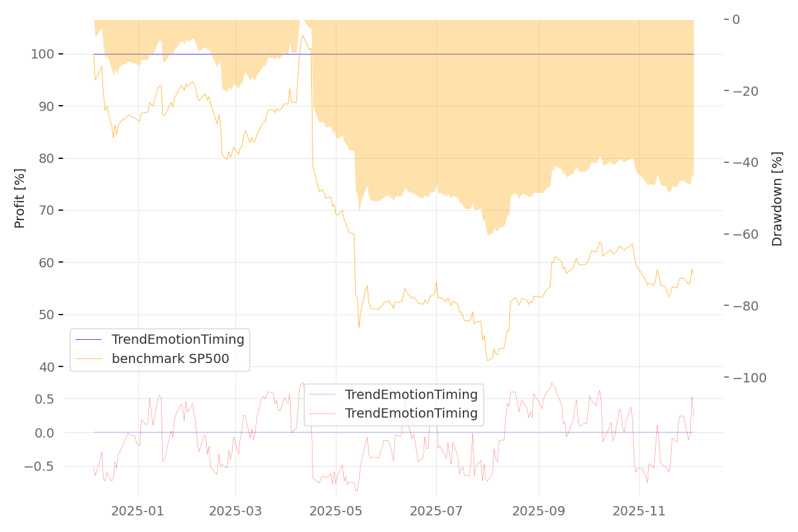Click the 70 tick on the Profit axis
This screenshot has width=798, height=532.
click(55, 211)
